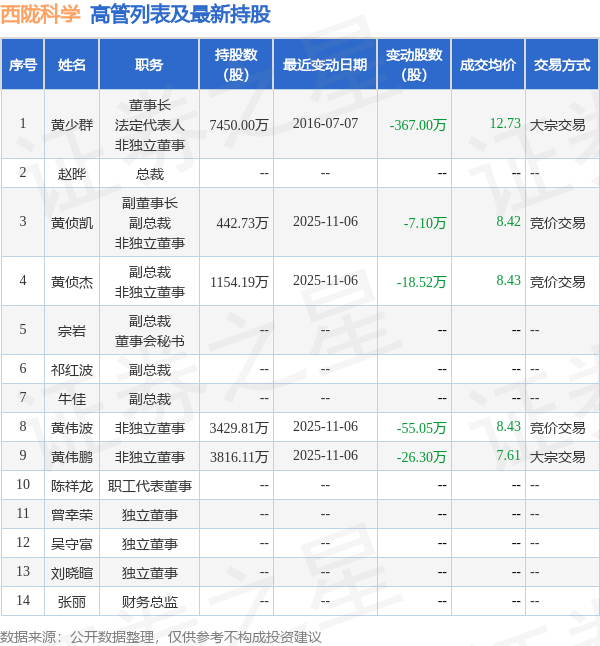Click 财务总监 position cell

(150, 602)
